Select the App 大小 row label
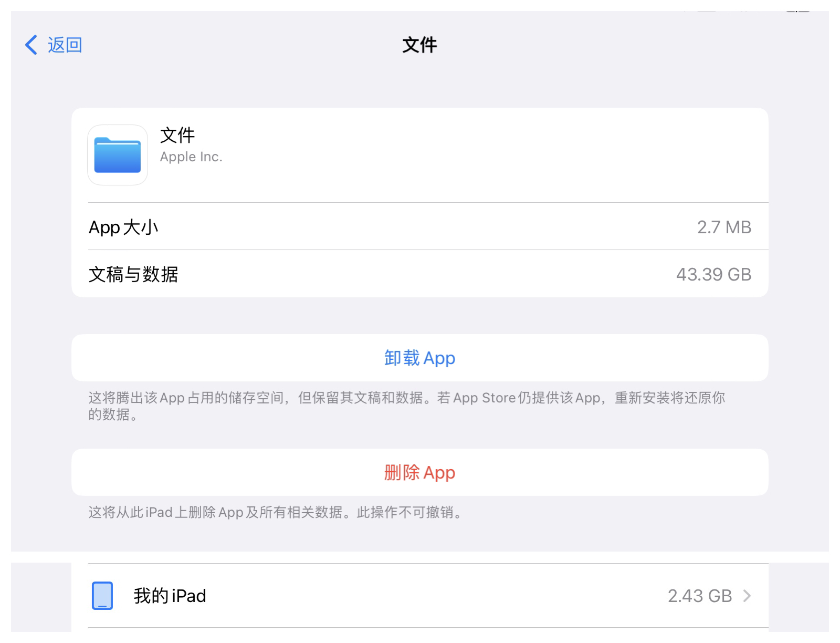 (x=123, y=227)
